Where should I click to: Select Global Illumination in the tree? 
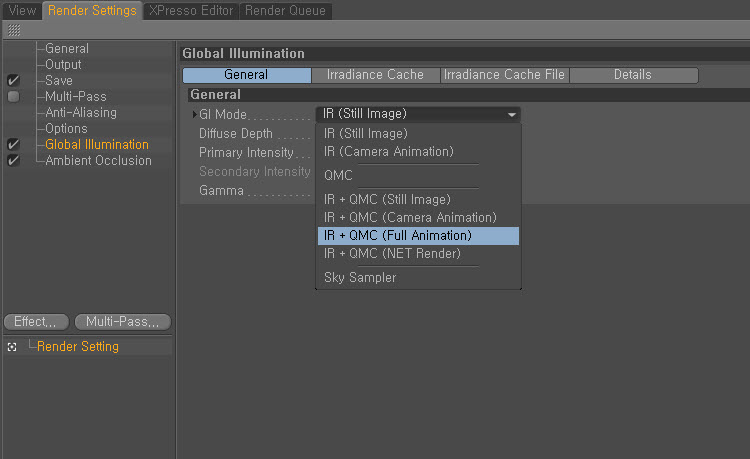pyautogui.click(x=97, y=144)
